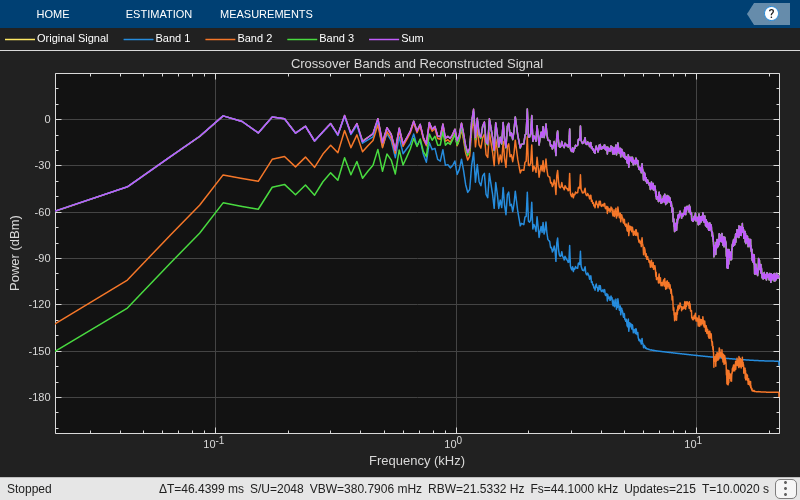The image size is (800, 500).
Task: Click the purple Sum legend line marker
Action: pyautogui.click(x=384, y=39)
